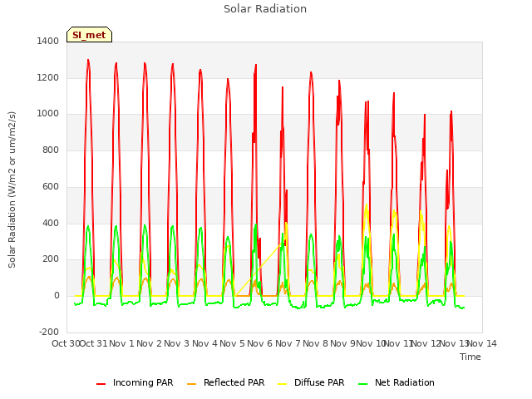Toggle the Net Radiation legend entry
This screenshot has width=532, height=399.
coord(397,382)
